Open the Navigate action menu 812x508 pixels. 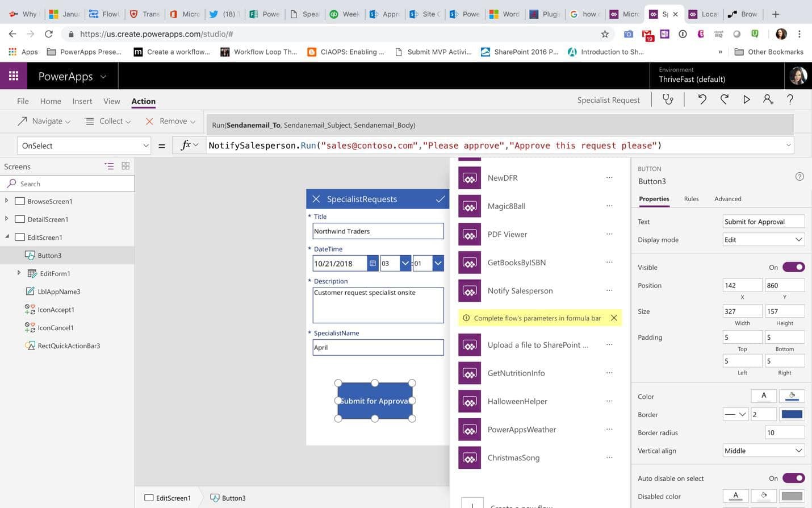click(44, 121)
